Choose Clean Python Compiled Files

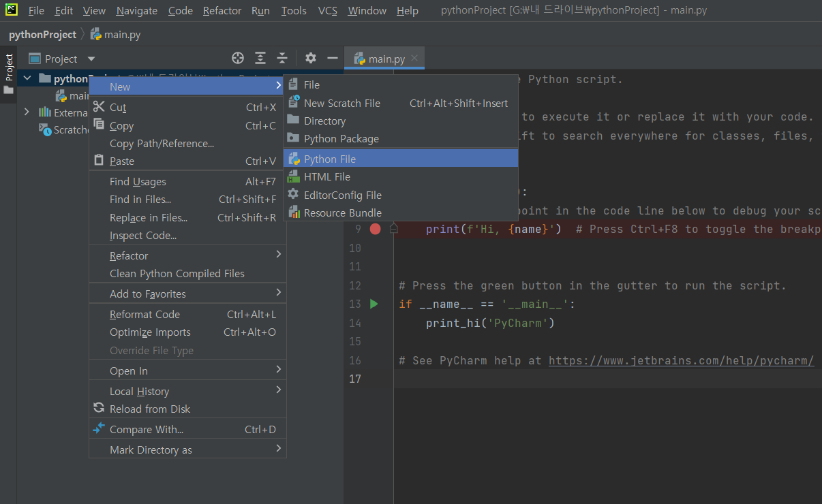click(x=187, y=273)
